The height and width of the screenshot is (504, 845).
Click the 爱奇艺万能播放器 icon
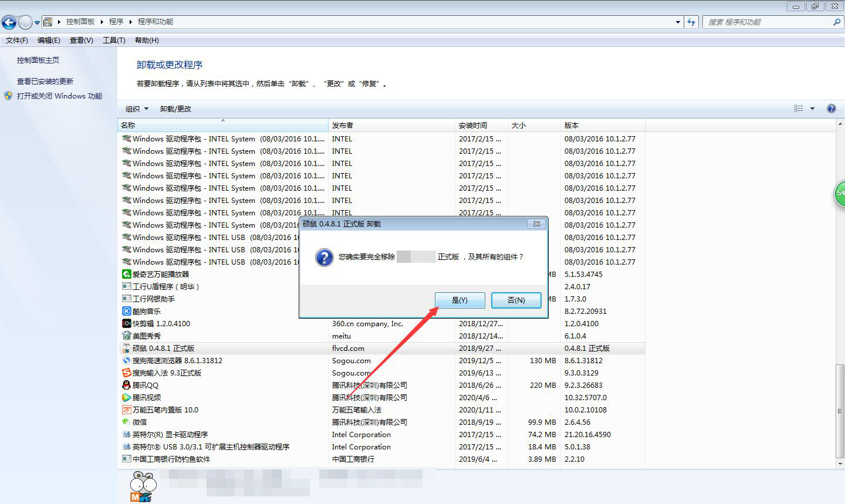(x=126, y=275)
